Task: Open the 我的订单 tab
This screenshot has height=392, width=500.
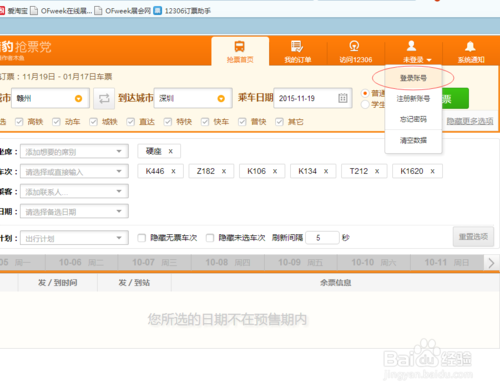Action: (x=297, y=51)
